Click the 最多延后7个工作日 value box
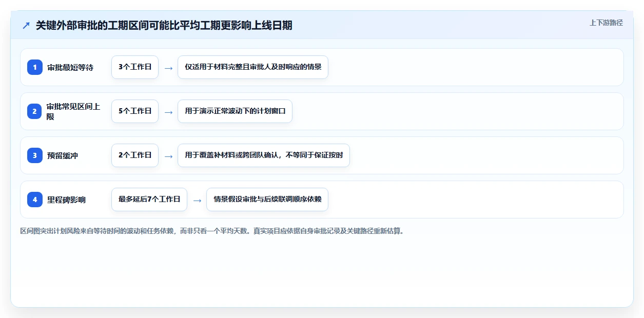The image size is (644, 318). tap(149, 200)
